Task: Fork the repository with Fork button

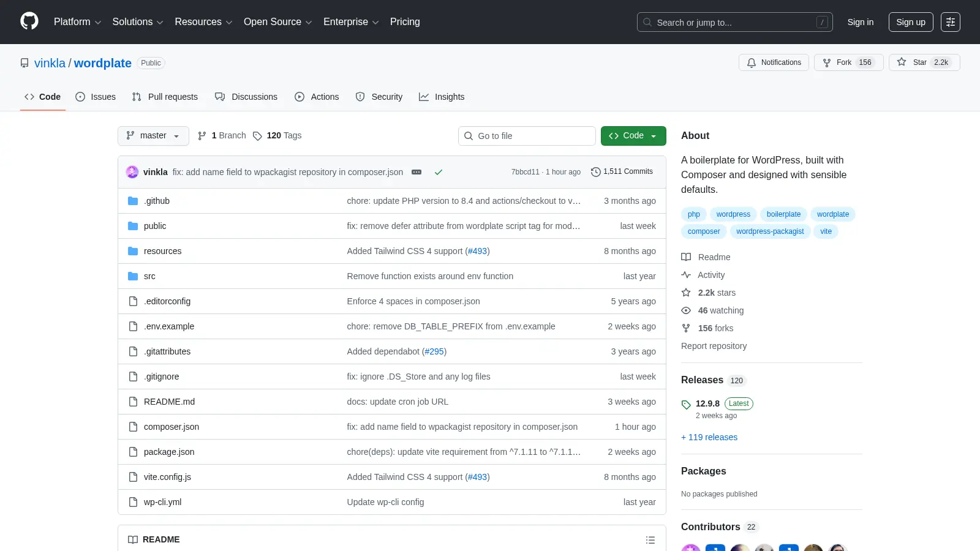Action: click(848, 62)
